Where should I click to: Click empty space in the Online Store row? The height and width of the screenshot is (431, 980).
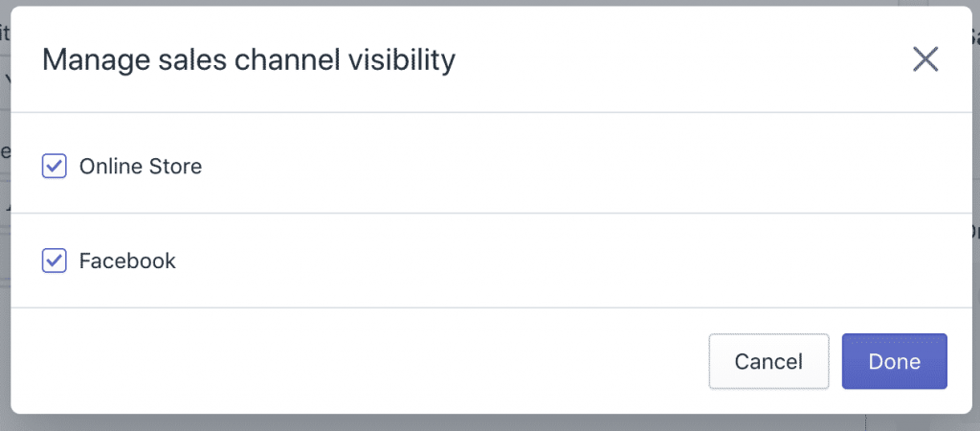tap(574, 167)
